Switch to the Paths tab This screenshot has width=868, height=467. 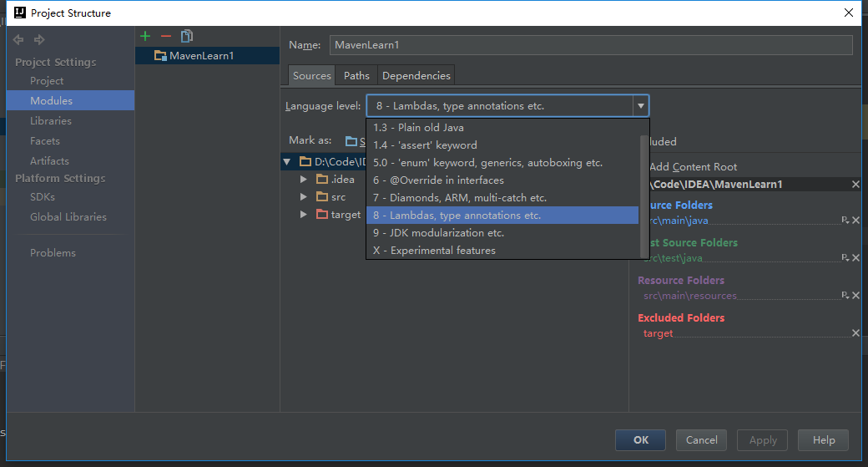click(x=356, y=75)
